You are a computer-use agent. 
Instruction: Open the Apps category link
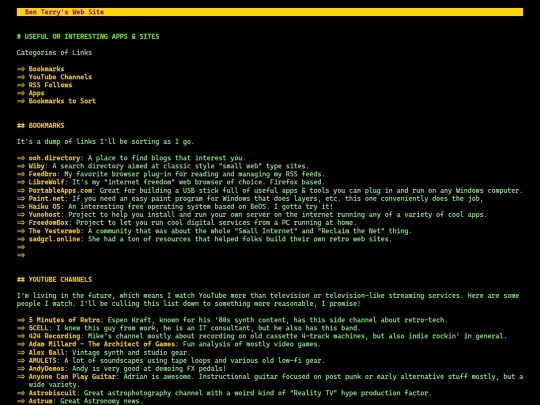pyautogui.click(x=37, y=93)
